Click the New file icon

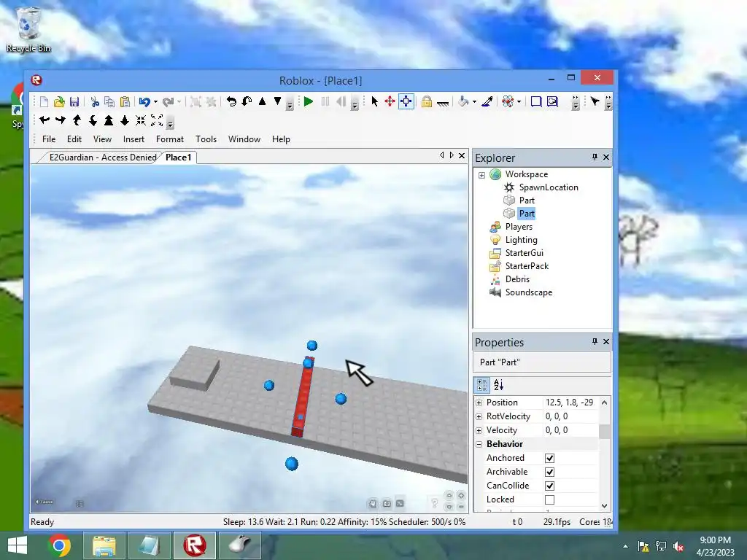pos(44,101)
